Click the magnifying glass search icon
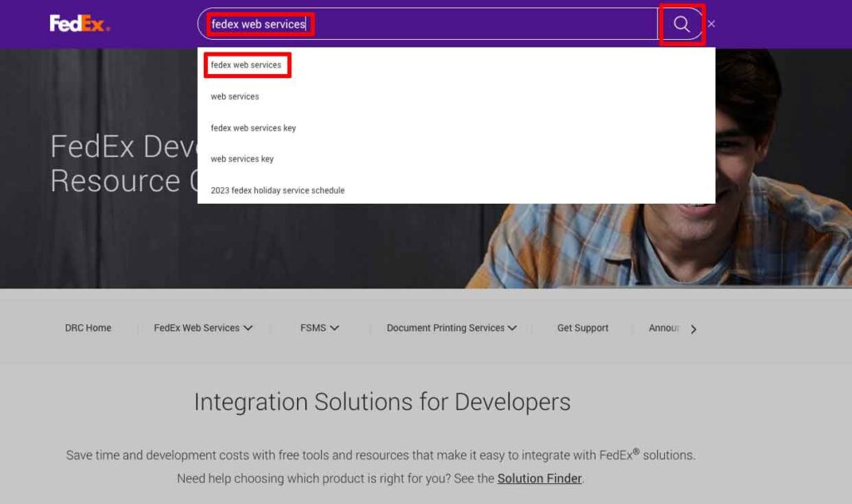The image size is (852, 504). tap(681, 24)
